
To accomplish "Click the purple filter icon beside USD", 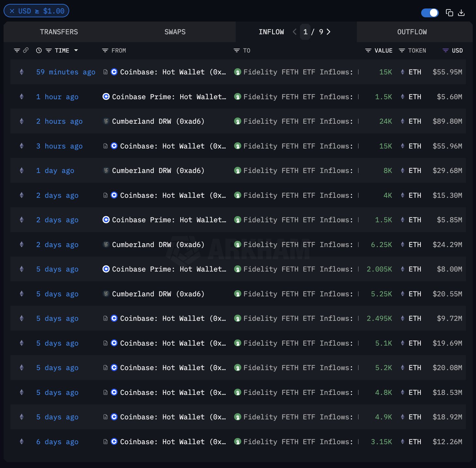I will point(445,51).
